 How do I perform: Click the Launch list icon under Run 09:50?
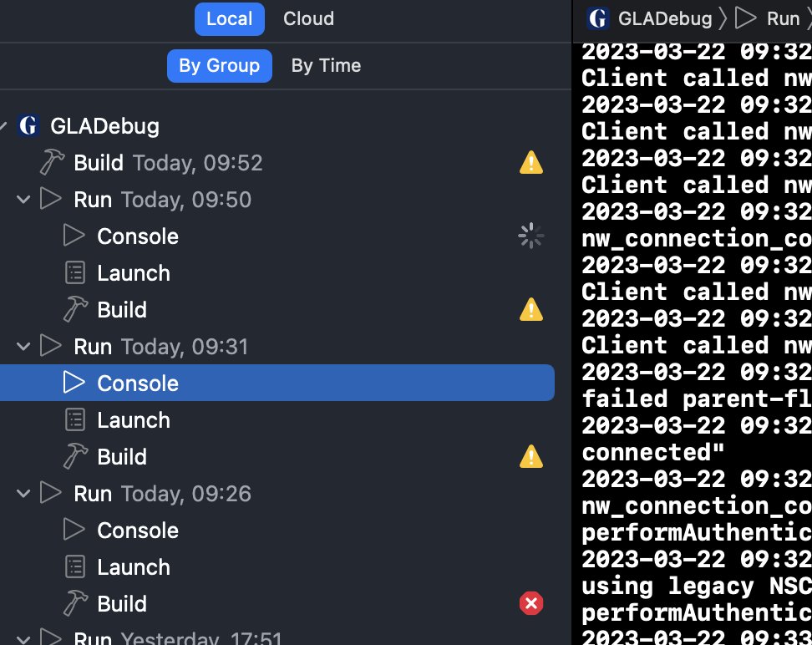[75, 273]
